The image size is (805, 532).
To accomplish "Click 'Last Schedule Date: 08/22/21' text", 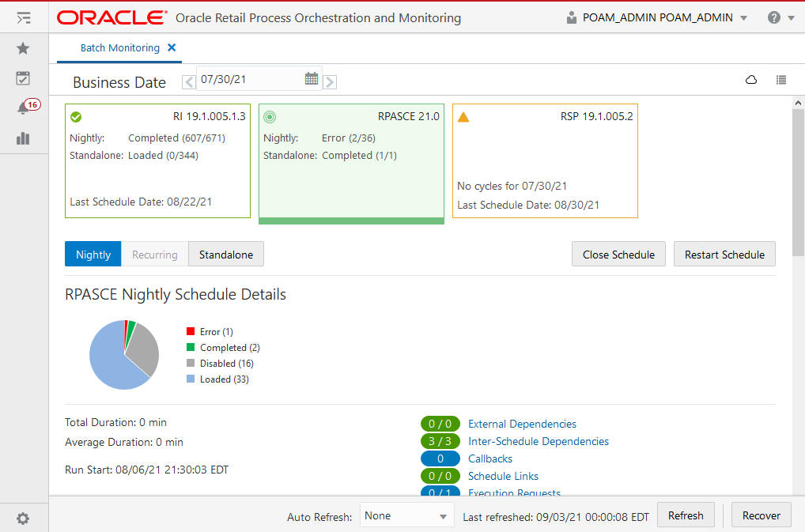I will pyautogui.click(x=141, y=202).
